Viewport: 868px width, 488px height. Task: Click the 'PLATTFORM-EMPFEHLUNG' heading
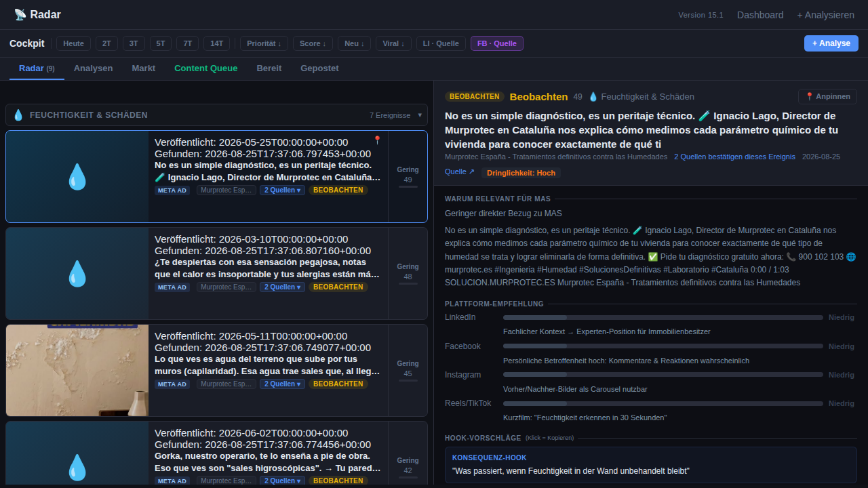(x=494, y=304)
